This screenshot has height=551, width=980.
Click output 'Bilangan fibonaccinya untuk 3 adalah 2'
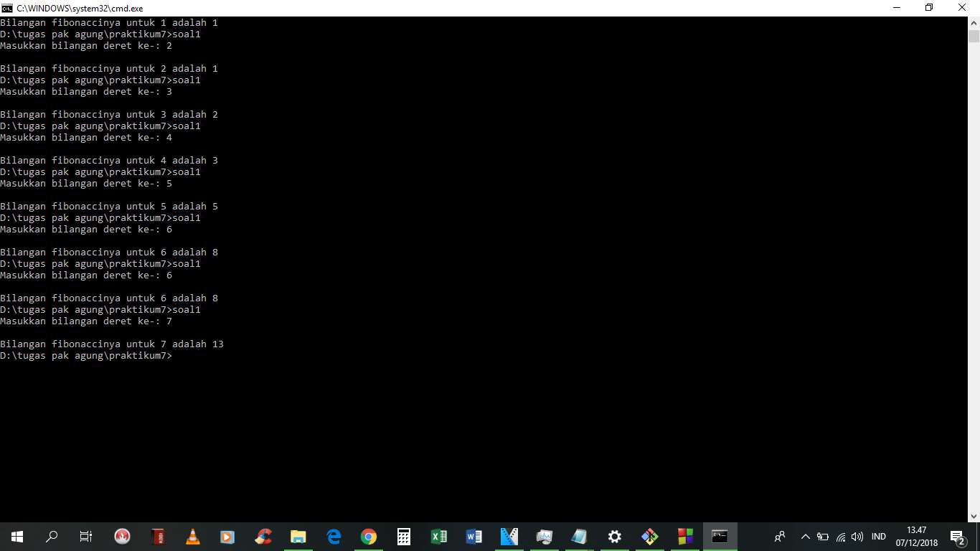click(x=109, y=115)
